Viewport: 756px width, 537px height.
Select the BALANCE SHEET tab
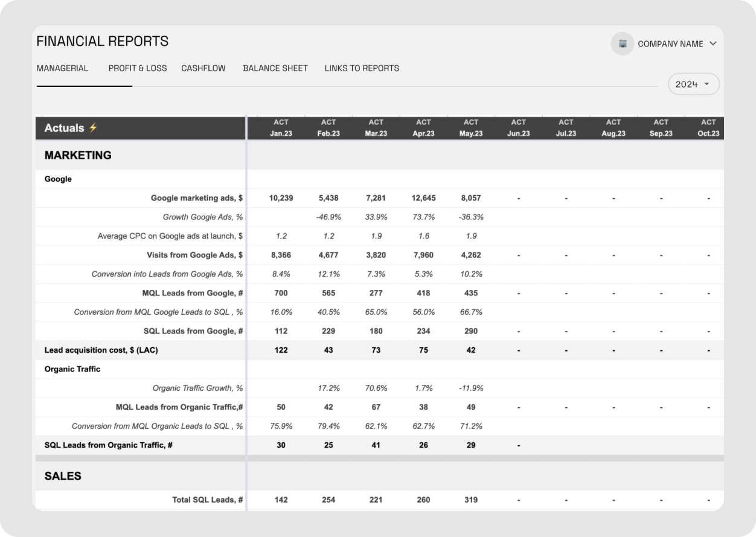click(275, 68)
